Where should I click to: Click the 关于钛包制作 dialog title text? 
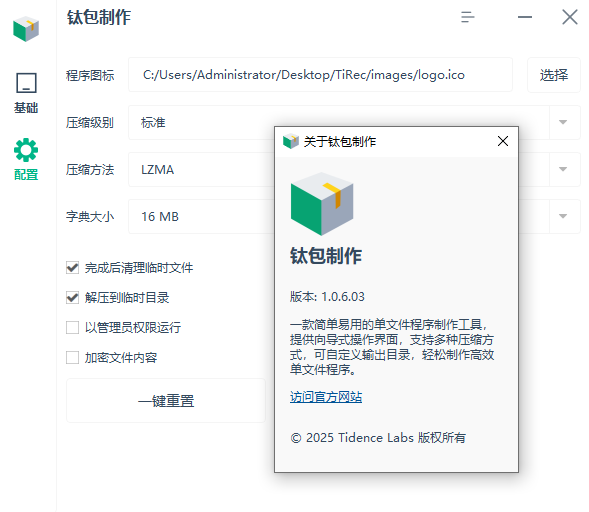coord(340,142)
